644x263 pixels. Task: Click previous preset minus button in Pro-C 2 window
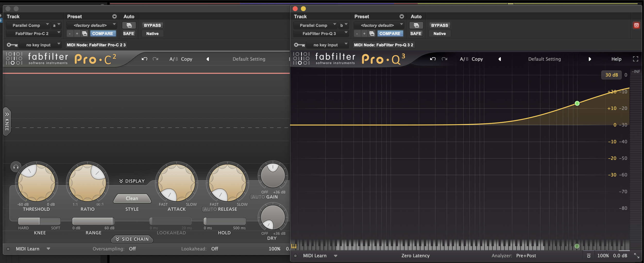[70, 33]
